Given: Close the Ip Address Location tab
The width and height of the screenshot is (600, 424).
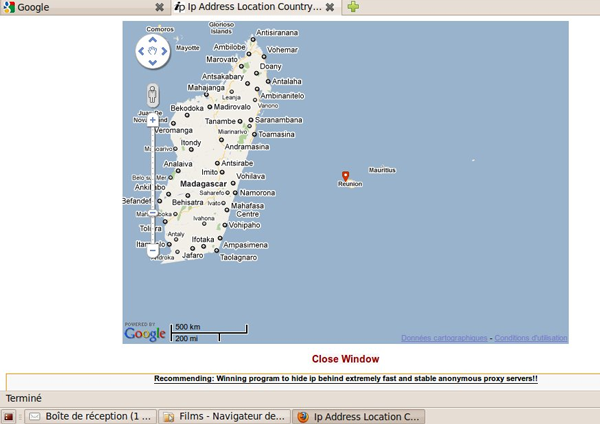Looking at the screenshot, I should click(x=330, y=7).
